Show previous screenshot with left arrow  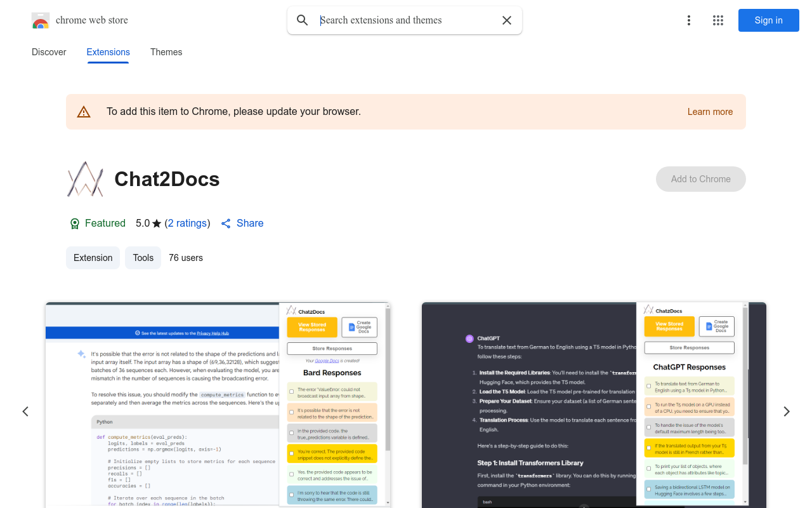point(25,411)
